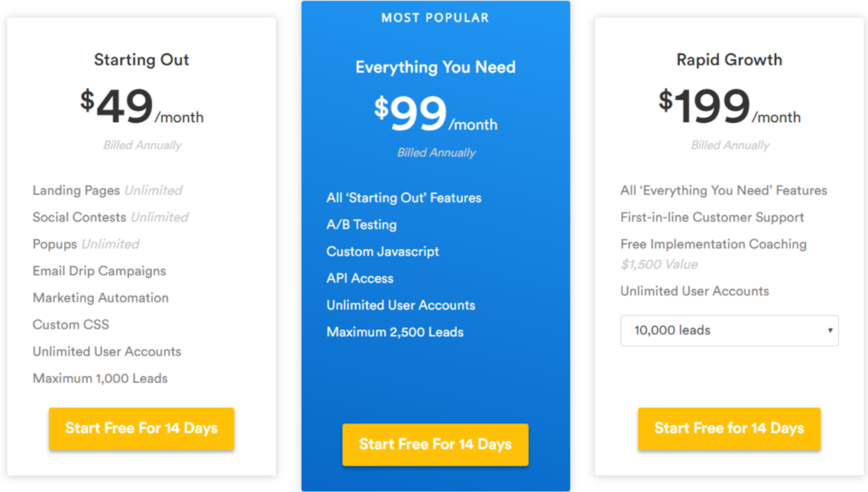Click Start Free For 14 Days under Everything You Need
The width and height of the screenshot is (868, 492).
point(435,445)
